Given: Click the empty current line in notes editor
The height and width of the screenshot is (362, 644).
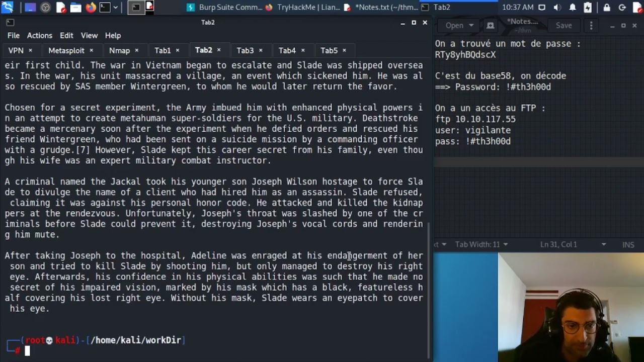Looking at the screenshot, I should pyautogui.click(x=538, y=162).
